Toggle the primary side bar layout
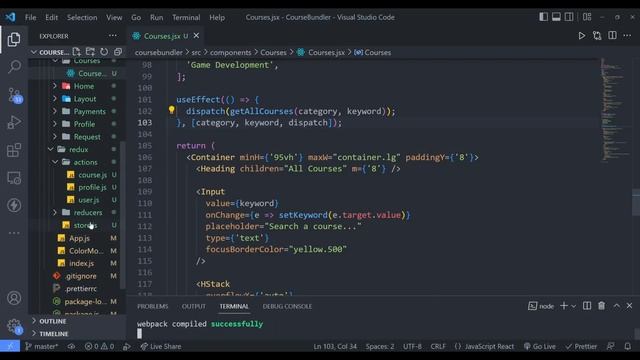The width and height of the screenshot is (640, 360). [x=543, y=17]
